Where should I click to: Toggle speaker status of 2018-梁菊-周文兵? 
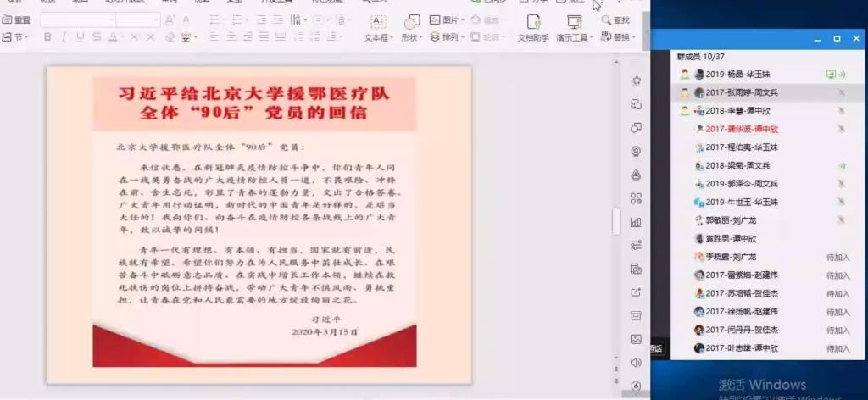[842, 165]
